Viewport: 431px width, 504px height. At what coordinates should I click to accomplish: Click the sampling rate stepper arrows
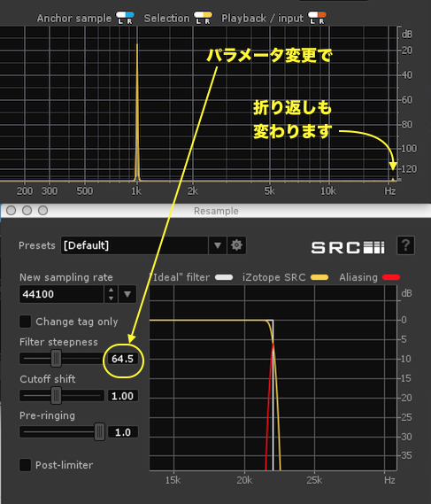tap(111, 294)
